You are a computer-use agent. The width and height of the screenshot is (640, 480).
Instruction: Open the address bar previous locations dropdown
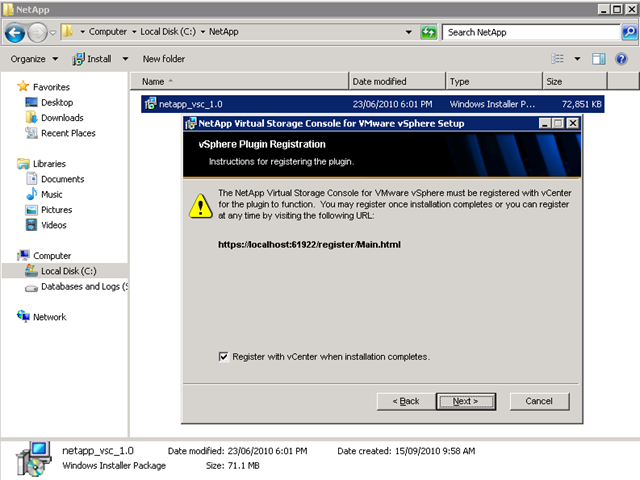(x=408, y=32)
